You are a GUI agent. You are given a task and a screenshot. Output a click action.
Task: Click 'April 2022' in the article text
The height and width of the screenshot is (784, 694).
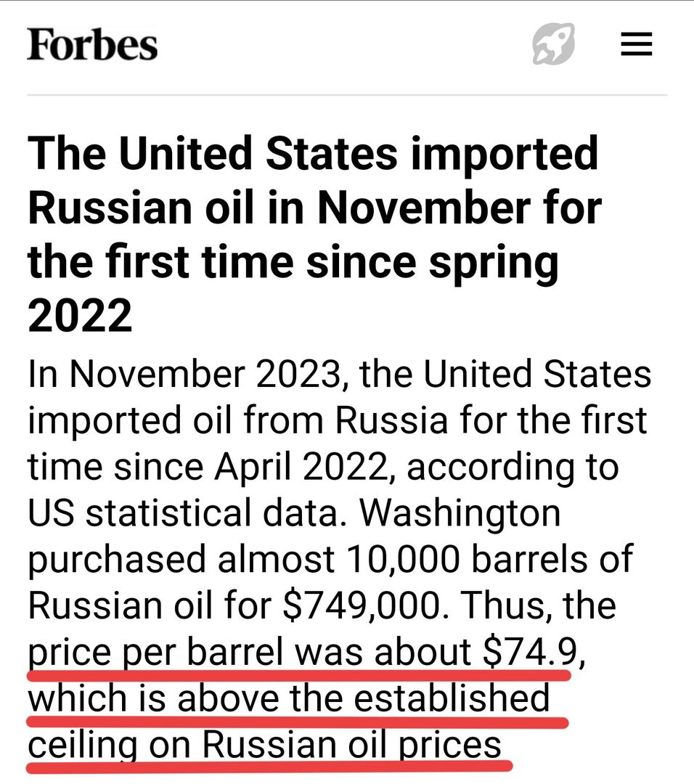301,467
